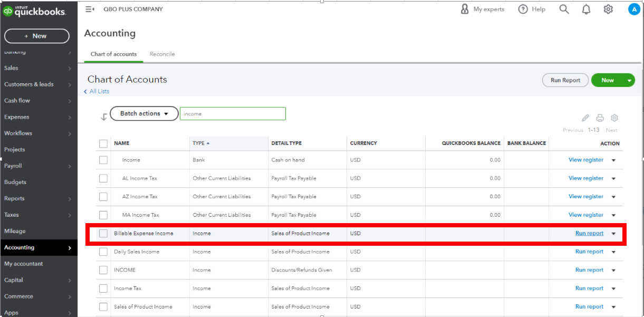Print the list using printer icon
Viewport: 644px width, 317px height.
point(600,118)
